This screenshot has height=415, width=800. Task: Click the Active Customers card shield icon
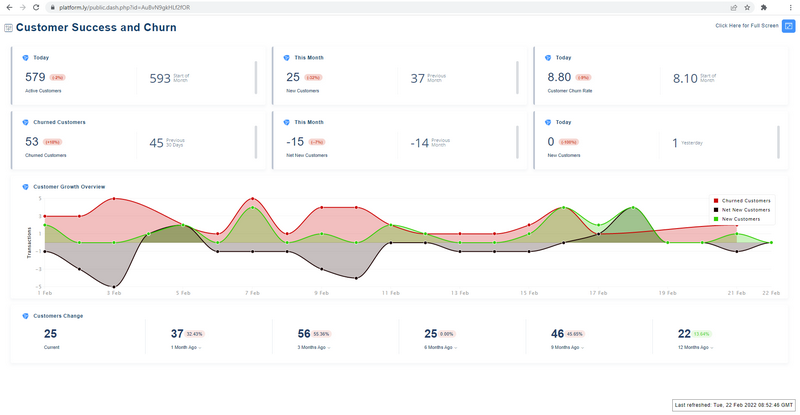coord(26,58)
